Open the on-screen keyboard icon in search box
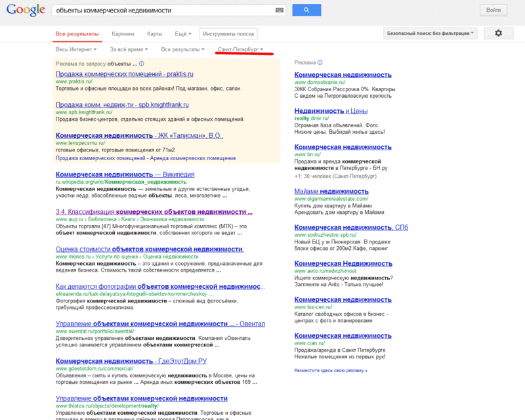The height and width of the screenshot is (420, 525). click(280, 10)
